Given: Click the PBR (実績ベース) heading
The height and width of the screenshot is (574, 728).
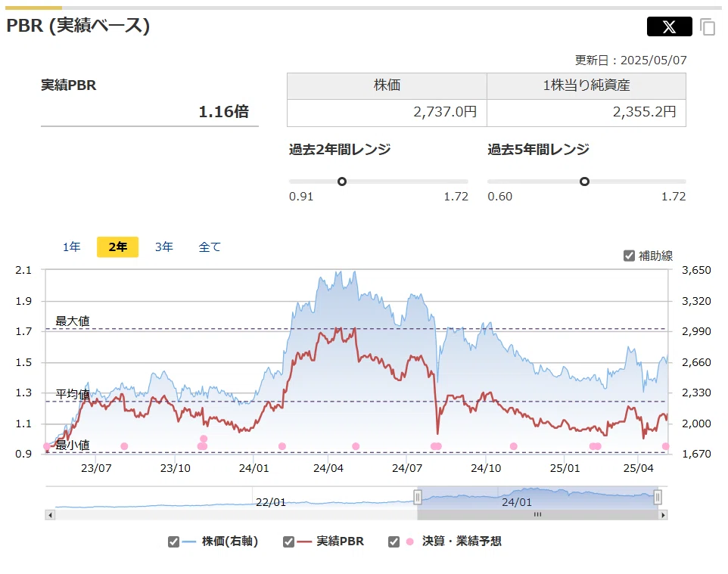Looking at the screenshot, I should coord(78,26).
